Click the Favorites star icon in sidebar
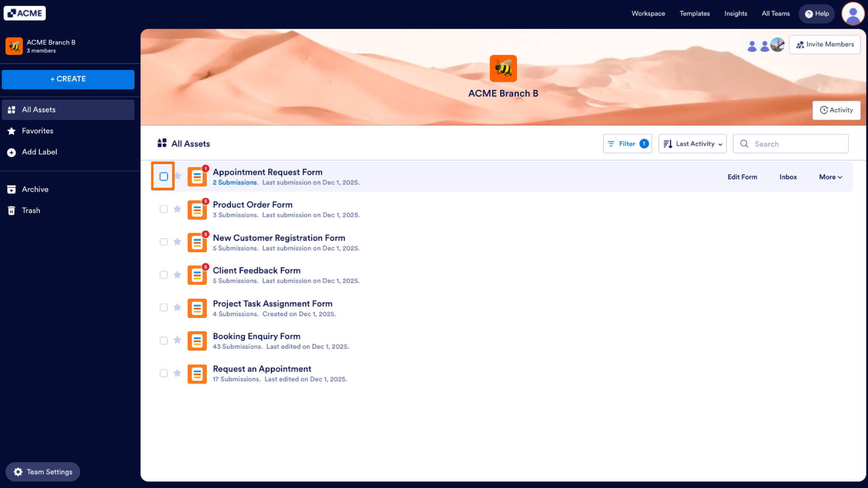This screenshot has height=488, width=868. 11,131
